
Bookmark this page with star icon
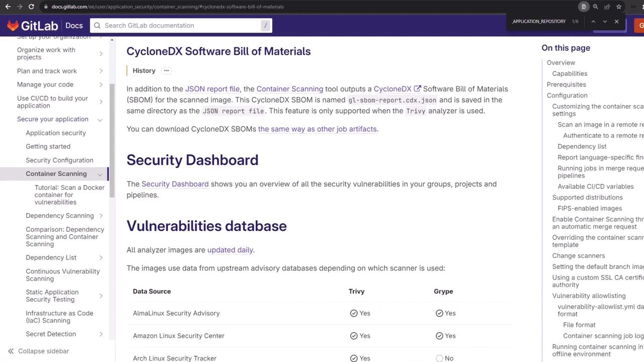619,7
